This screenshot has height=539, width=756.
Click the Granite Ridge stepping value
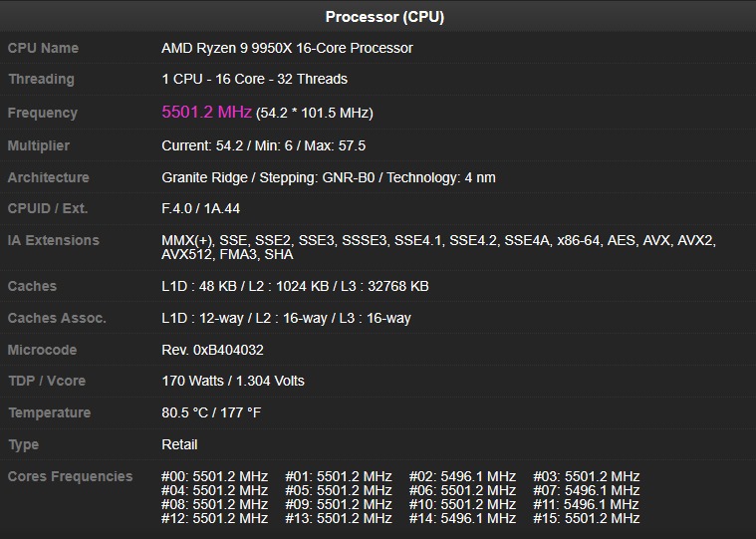[x=329, y=177]
